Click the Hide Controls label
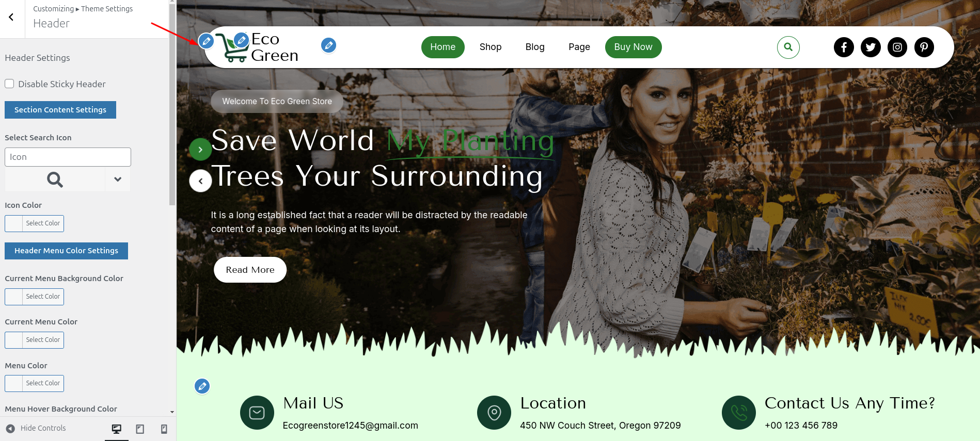This screenshot has width=980, height=441. (43, 428)
